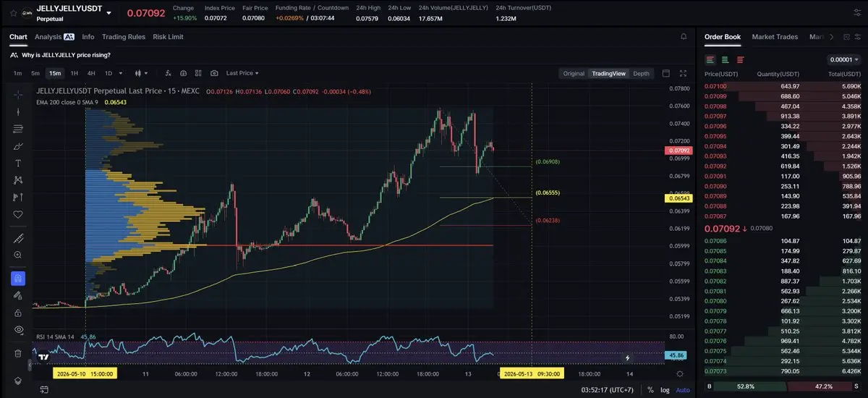The image size is (868, 398).
Task: Show both buy and sell orders view
Action: tap(710, 59)
